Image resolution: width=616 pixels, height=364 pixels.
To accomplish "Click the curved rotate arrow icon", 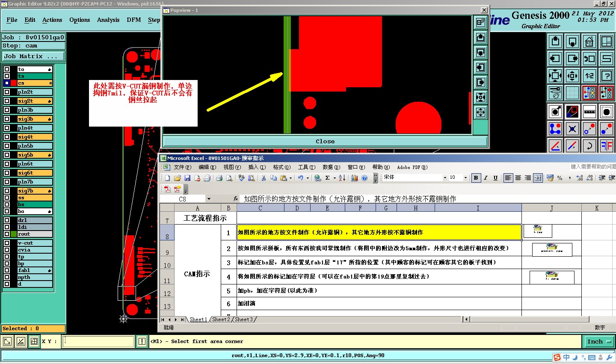I will coord(589,146).
